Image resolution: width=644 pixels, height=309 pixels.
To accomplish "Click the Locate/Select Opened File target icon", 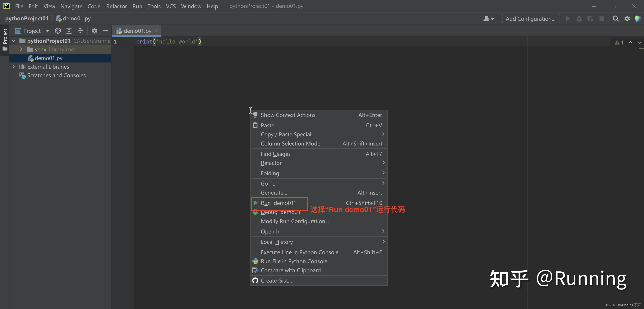I will pyautogui.click(x=58, y=31).
